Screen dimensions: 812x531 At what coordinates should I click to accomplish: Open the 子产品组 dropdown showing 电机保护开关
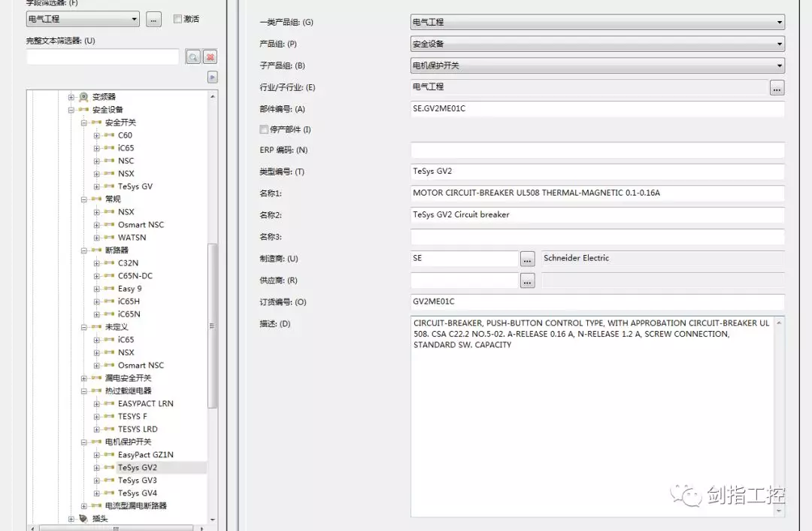(x=597, y=65)
